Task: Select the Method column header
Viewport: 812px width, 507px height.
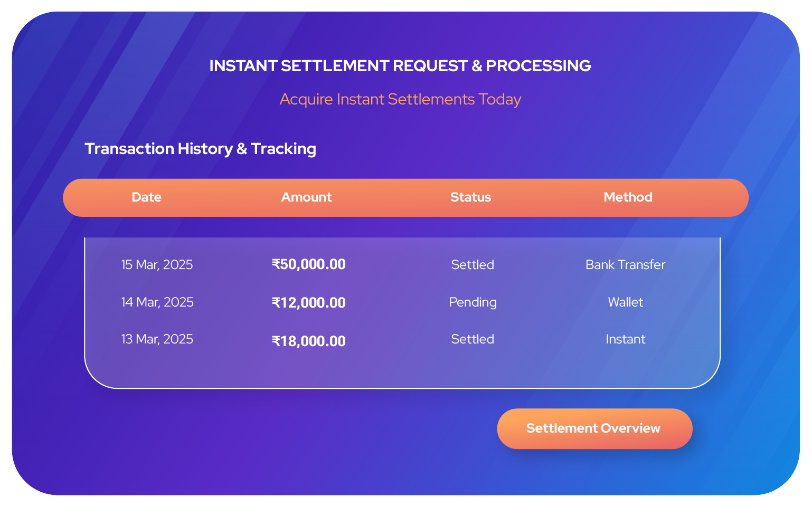Action: coord(628,197)
